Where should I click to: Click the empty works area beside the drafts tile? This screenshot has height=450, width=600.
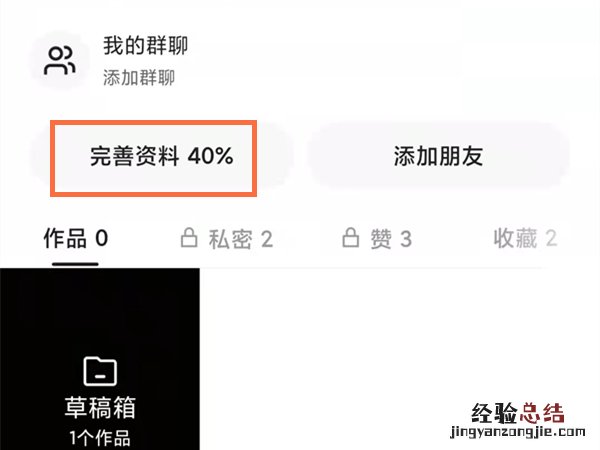pyautogui.click(x=399, y=359)
